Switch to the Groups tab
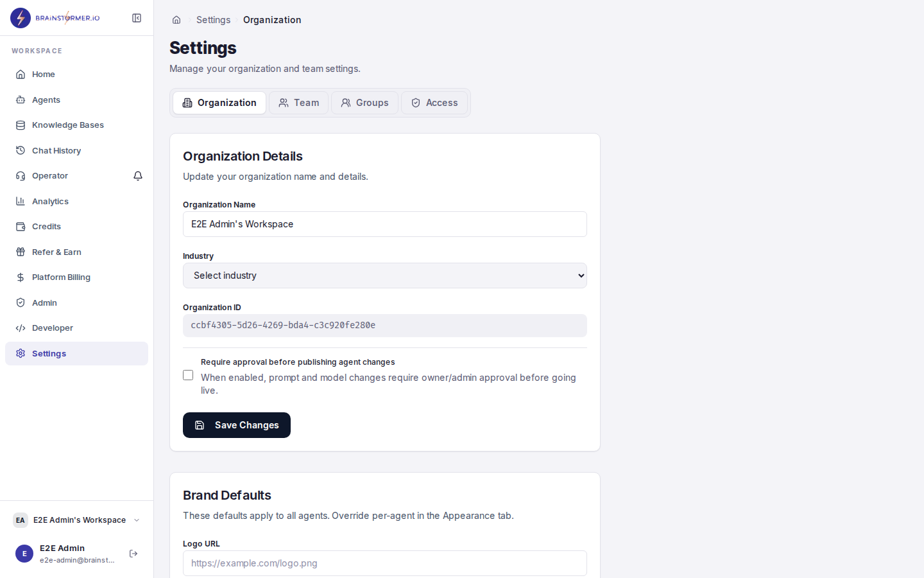This screenshot has width=924, height=578. [364, 103]
